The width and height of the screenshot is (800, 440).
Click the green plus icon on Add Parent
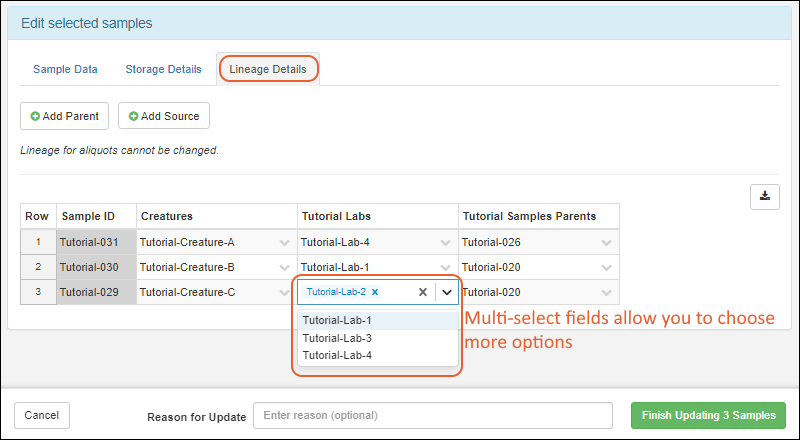(36, 116)
